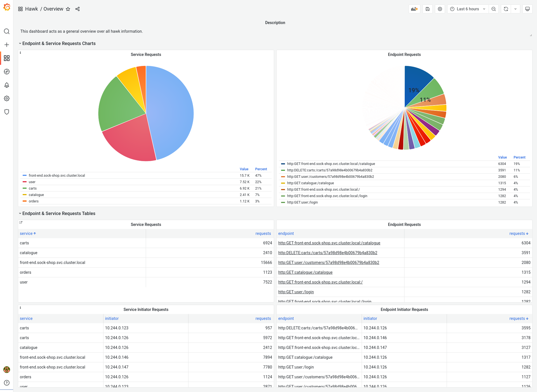This screenshot has height=392, width=537.
Task: Open the Grafana home logo
Action: [x=7, y=8]
